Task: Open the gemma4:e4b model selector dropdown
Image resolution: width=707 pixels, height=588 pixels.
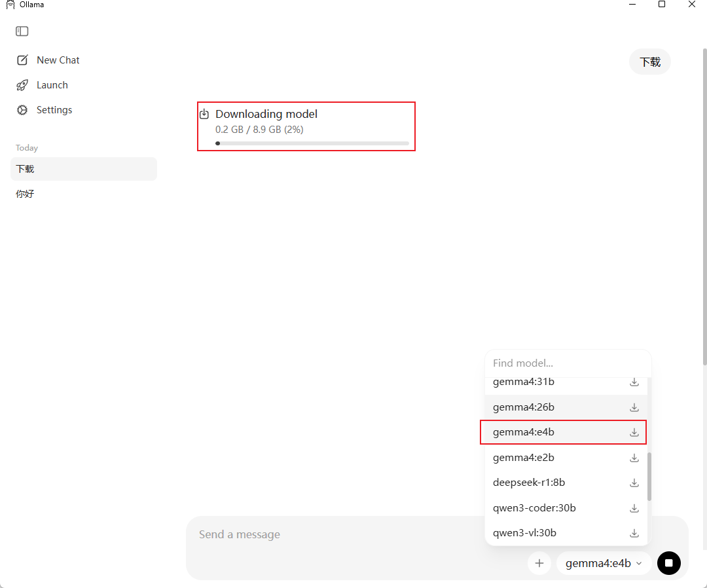Action: 604,563
